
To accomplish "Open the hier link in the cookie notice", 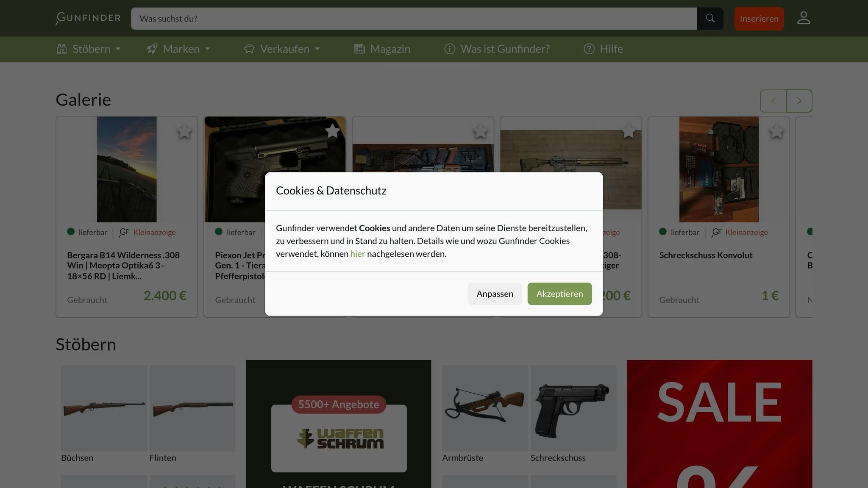I will tap(357, 253).
